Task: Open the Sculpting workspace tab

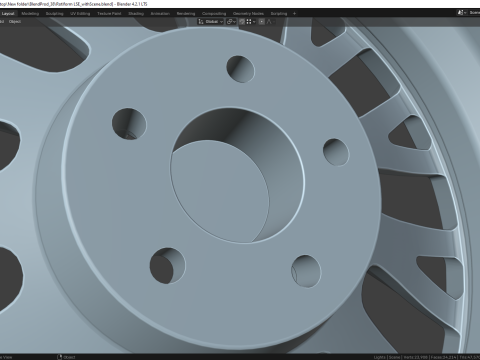Action: (54, 13)
